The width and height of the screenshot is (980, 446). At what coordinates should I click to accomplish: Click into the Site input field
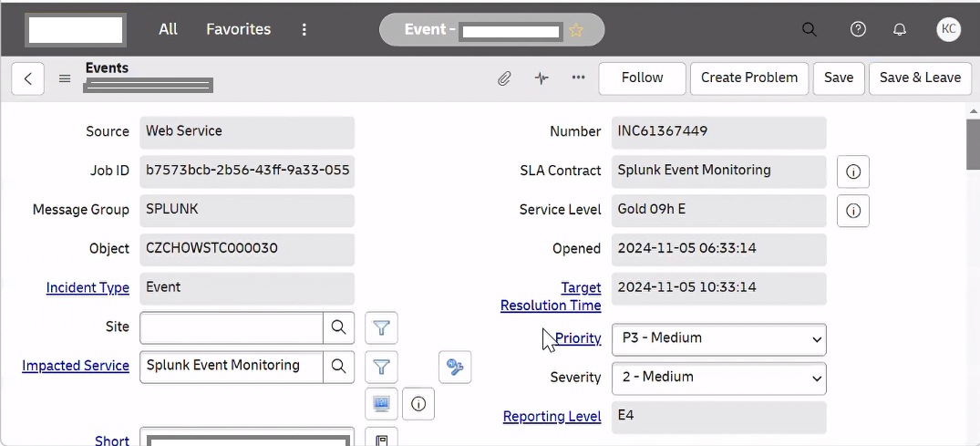pyautogui.click(x=232, y=327)
